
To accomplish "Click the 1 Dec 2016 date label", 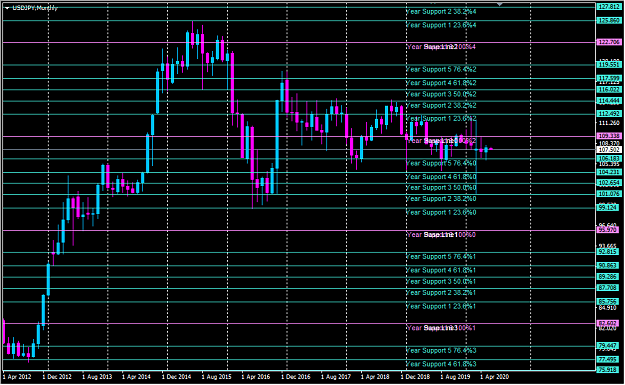I will click(296, 377).
